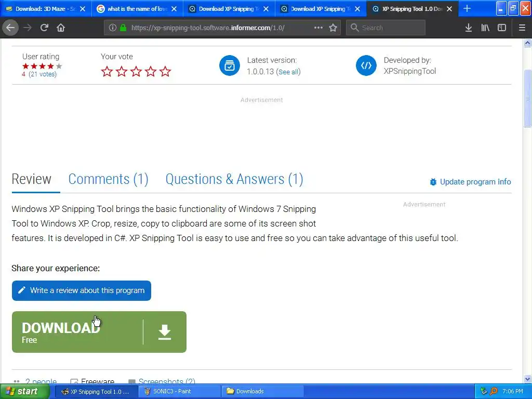Open the Screenshots (2) link
Viewport: 532px width, 399px height.
[x=167, y=381]
